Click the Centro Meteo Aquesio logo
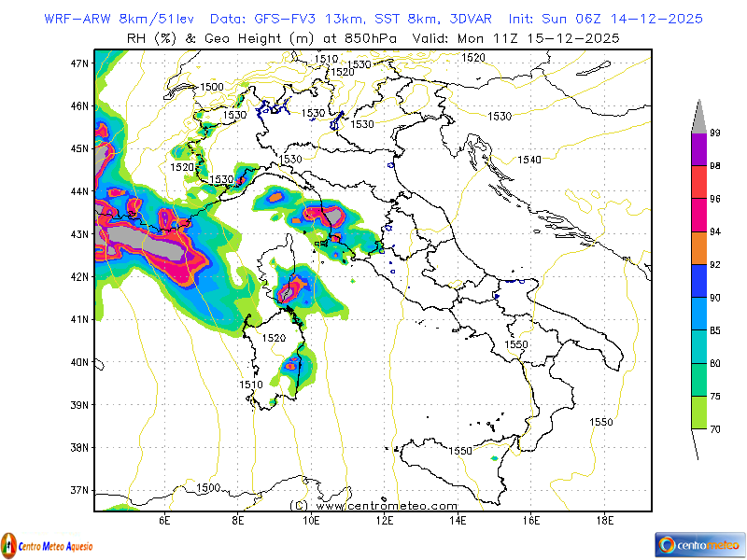The width and height of the screenshot is (747, 560). click(47, 544)
